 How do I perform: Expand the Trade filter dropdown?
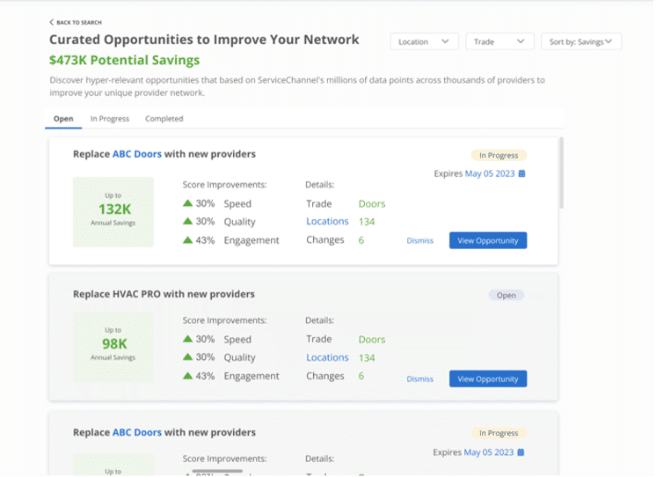(499, 42)
